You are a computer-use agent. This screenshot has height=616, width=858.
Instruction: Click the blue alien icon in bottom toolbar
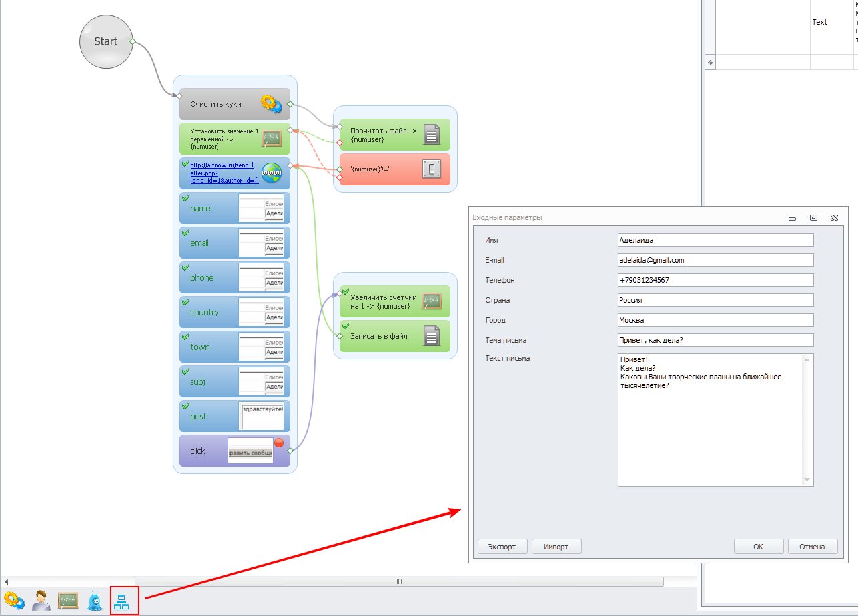[x=95, y=601]
